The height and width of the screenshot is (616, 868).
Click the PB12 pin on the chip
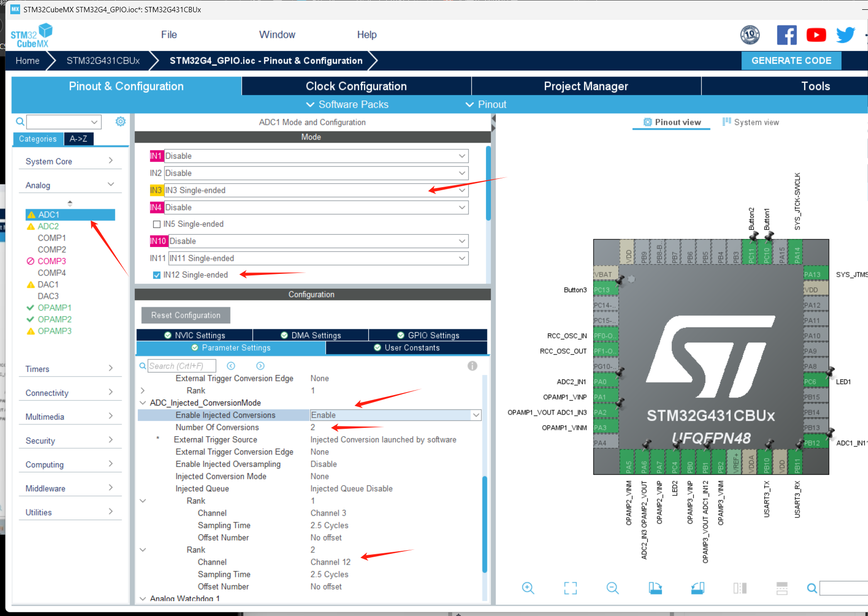click(x=816, y=443)
